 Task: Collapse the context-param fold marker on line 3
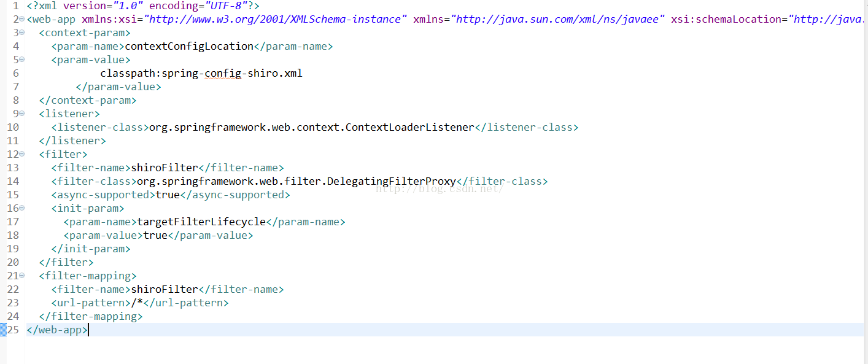pos(22,33)
